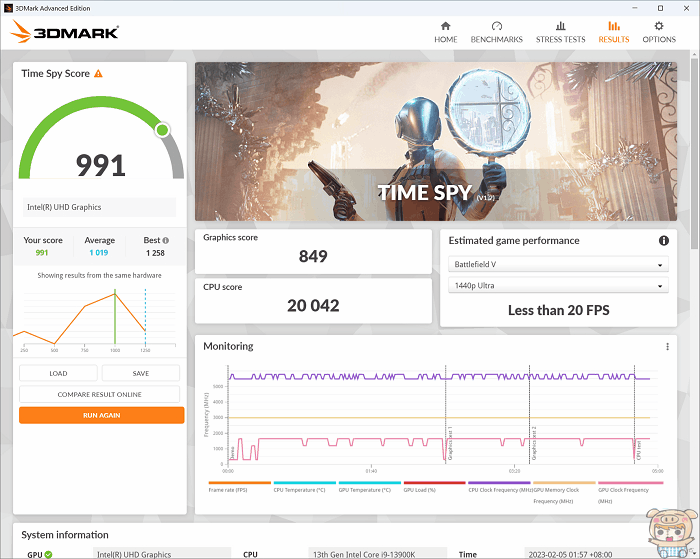Click the green GPU checkmark icon

coord(48,555)
